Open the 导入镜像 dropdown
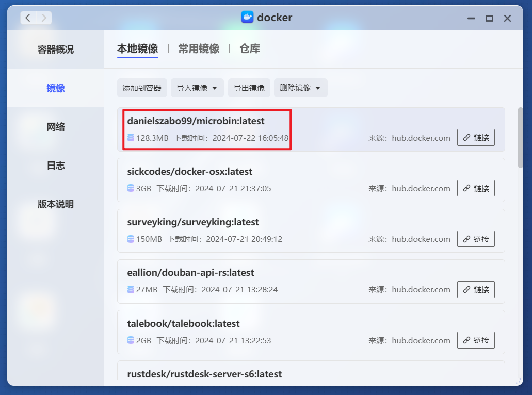This screenshot has height=395, width=532. point(197,88)
